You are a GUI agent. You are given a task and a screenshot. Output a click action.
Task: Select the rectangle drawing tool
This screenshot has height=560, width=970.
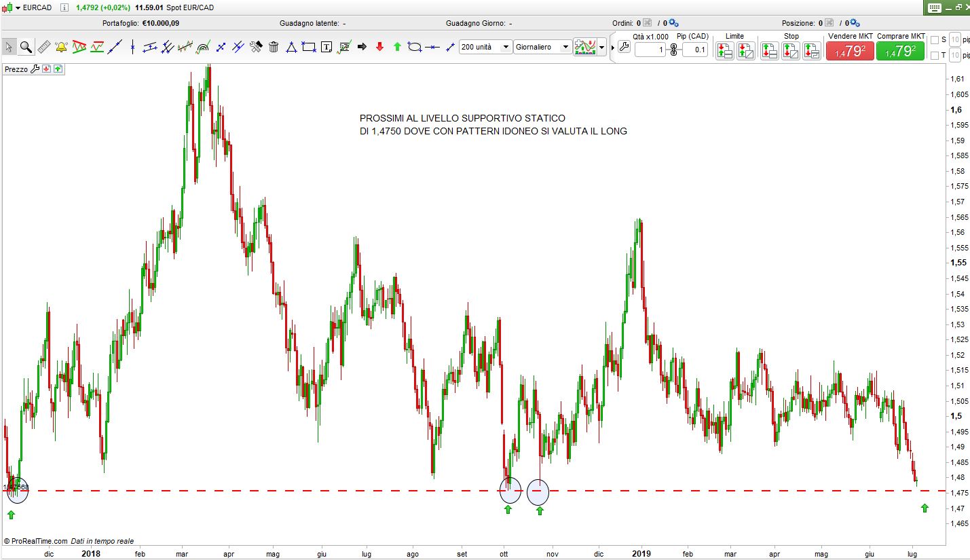click(x=309, y=47)
